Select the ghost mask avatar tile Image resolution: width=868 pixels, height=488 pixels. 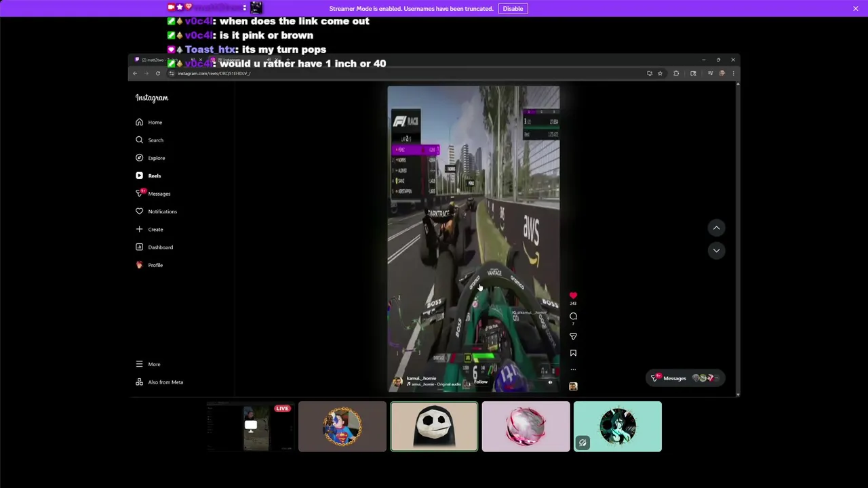tap(434, 426)
